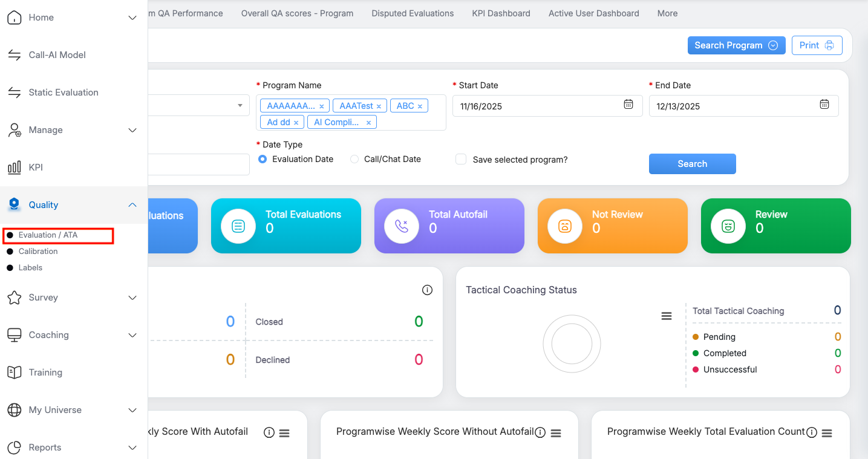Click the Print button
Screen dimensions: 868x459
(x=817, y=45)
